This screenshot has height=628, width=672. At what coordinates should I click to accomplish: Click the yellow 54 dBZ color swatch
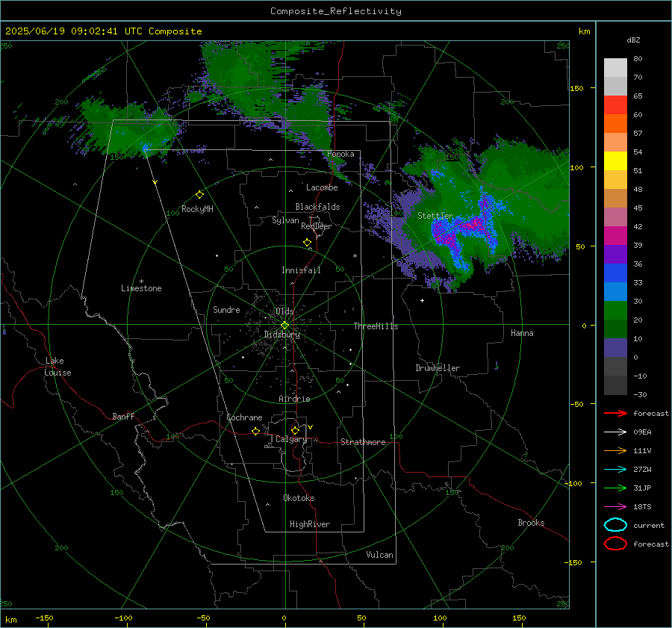(x=615, y=161)
